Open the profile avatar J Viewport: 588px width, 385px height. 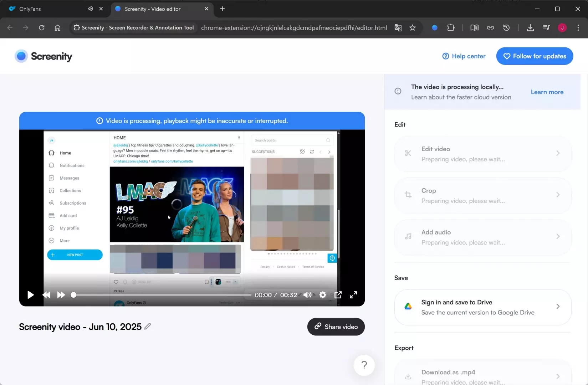(562, 27)
